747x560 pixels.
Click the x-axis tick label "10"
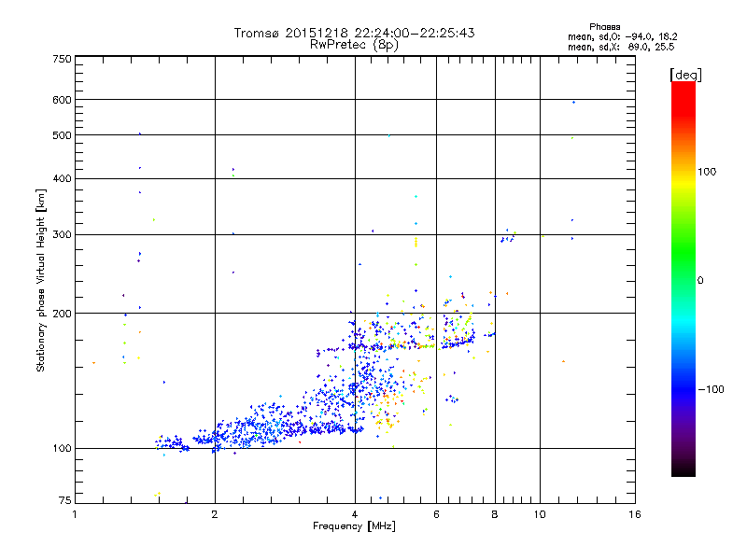[x=540, y=514]
